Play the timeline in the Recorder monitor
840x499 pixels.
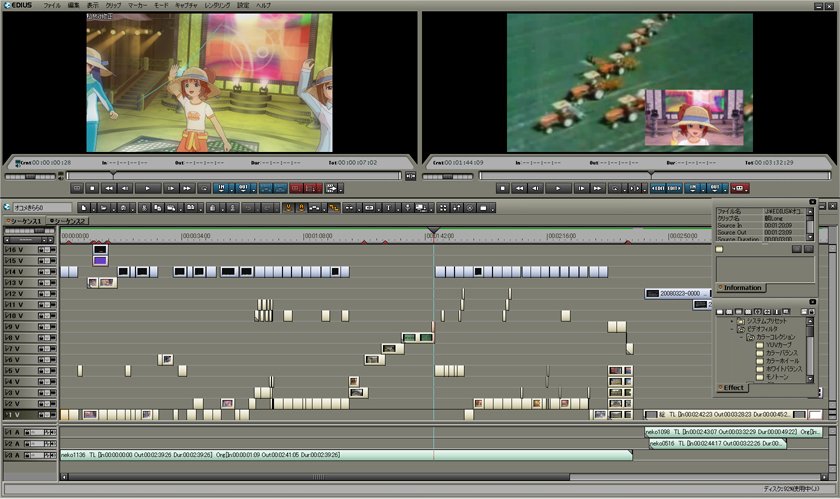[x=558, y=188]
